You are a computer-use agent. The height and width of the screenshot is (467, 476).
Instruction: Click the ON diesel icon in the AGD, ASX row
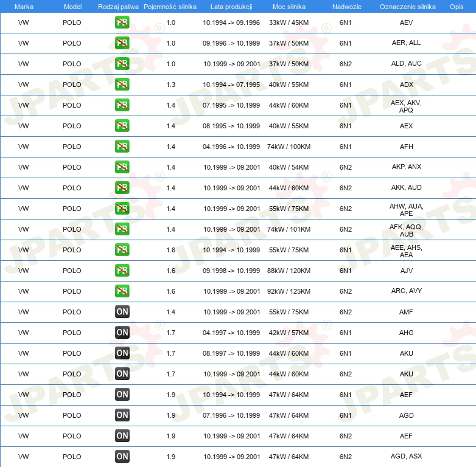[x=122, y=457]
